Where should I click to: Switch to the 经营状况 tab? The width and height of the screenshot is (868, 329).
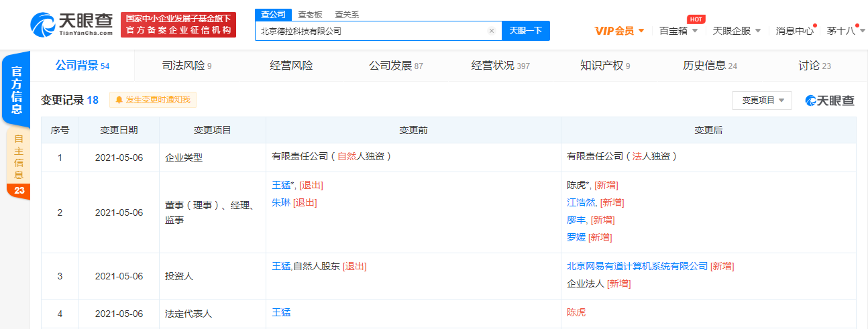500,66
